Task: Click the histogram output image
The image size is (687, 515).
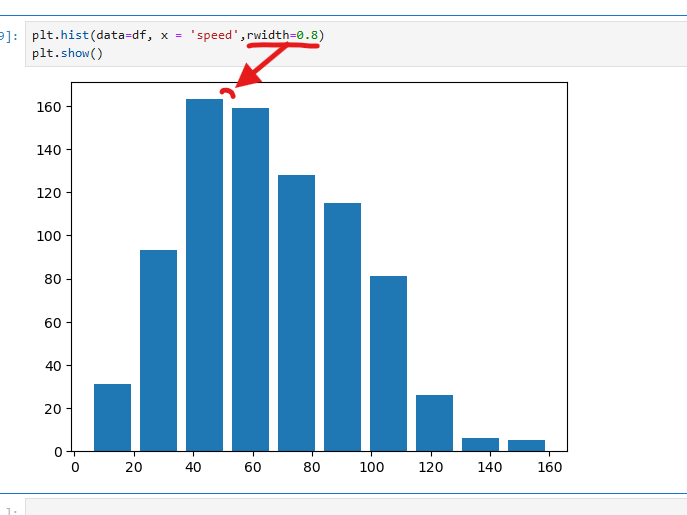Action: coord(302,278)
